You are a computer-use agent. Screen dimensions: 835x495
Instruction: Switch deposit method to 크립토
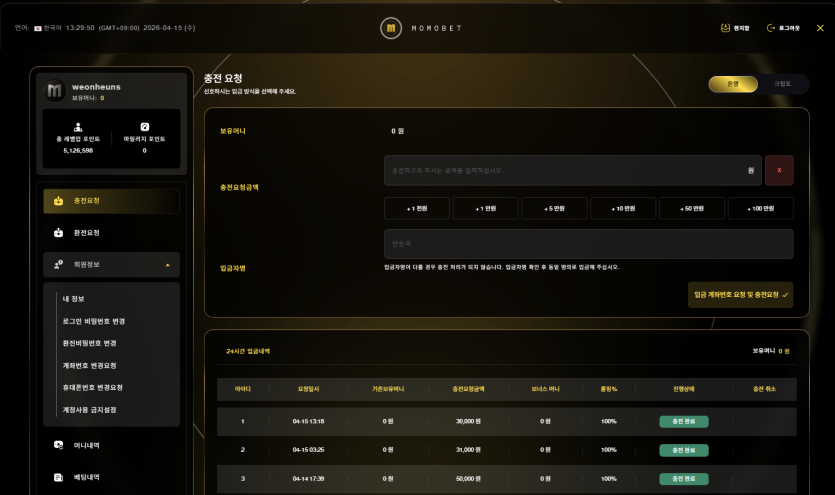pyautogui.click(x=782, y=84)
